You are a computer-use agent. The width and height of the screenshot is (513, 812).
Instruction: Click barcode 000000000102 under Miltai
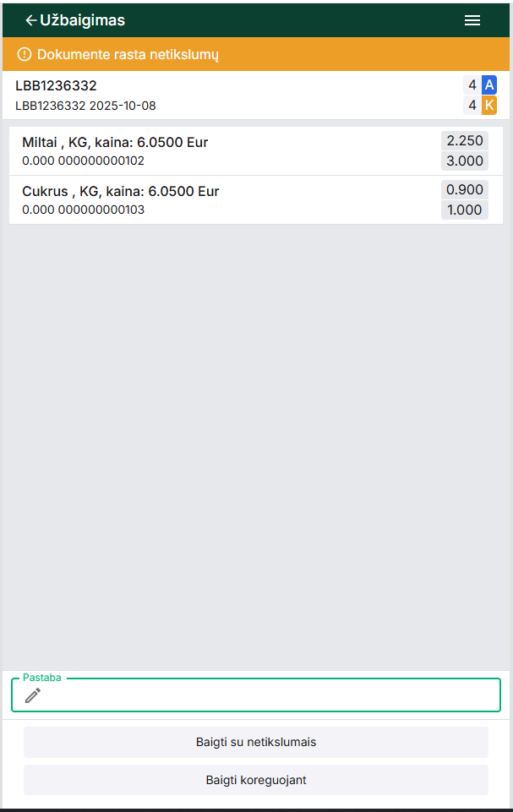tap(101, 161)
